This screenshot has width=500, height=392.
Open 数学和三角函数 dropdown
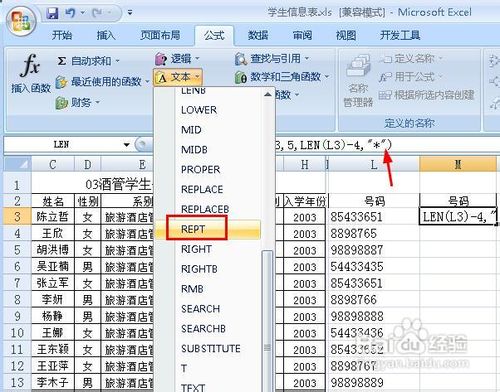pyautogui.click(x=282, y=77)
